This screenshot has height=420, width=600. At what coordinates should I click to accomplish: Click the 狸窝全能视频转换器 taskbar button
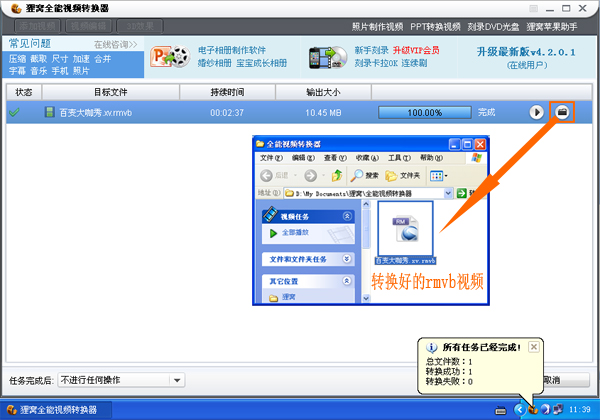click(56, 410)
